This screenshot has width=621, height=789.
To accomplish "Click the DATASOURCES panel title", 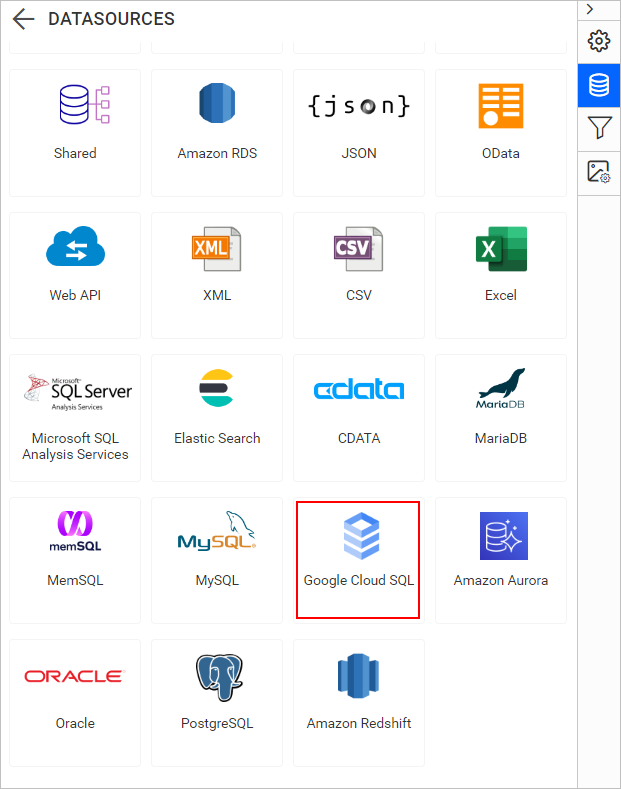I will [x=111, y=19].
